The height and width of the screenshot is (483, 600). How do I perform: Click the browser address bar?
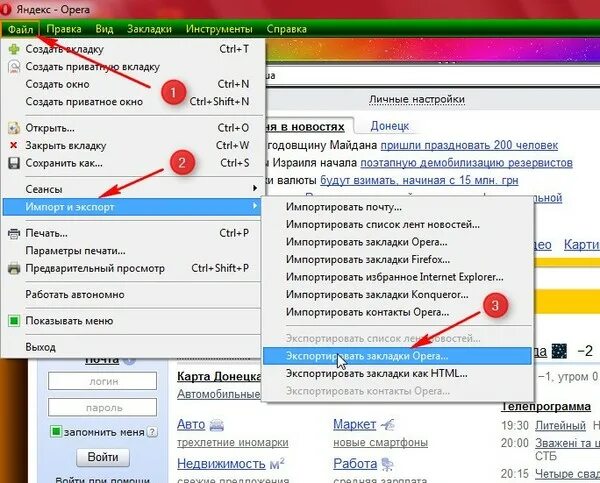click(x=432, y=76)
